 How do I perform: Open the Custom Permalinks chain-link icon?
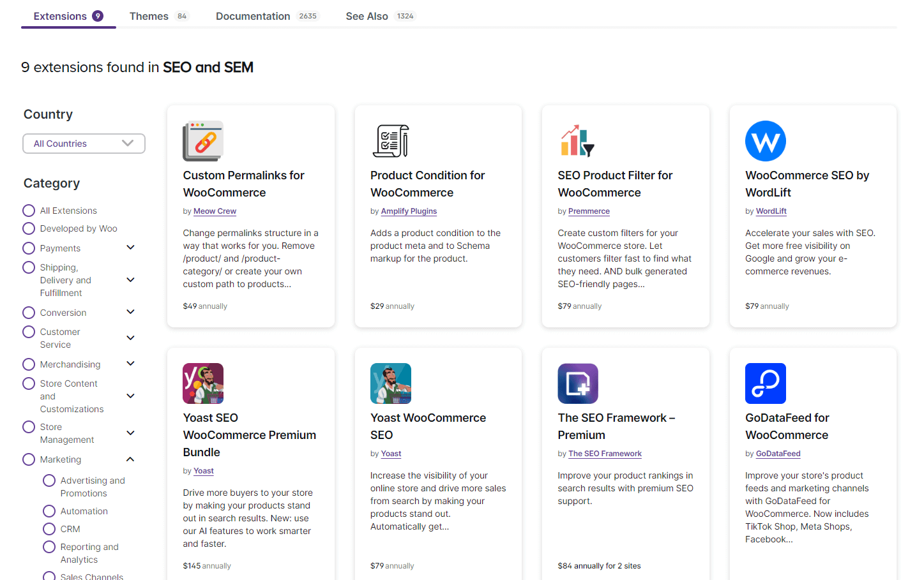[203, 141]
